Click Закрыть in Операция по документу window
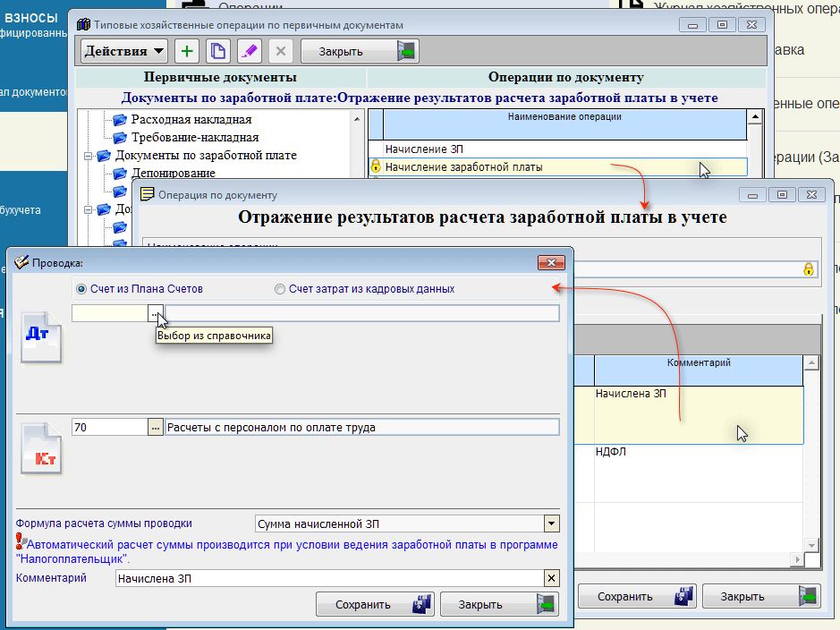 [x=762, y=596]
